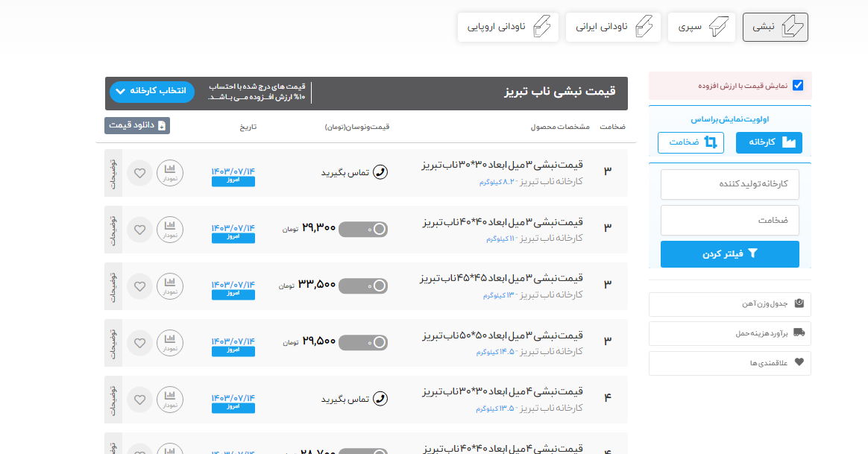Click دانلود قیمت download button
This screenshot has width=868, height=454.
pos(137,125)
